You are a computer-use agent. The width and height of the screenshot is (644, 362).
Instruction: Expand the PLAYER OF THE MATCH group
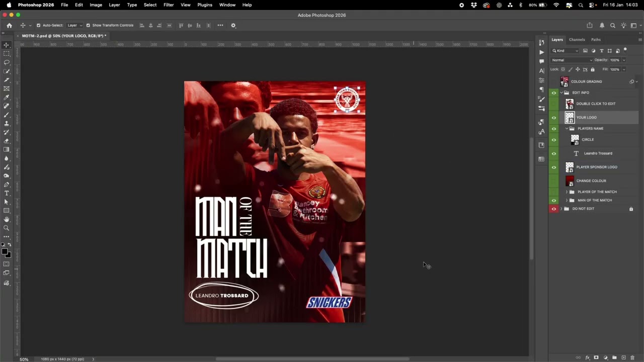coord(567,192)
